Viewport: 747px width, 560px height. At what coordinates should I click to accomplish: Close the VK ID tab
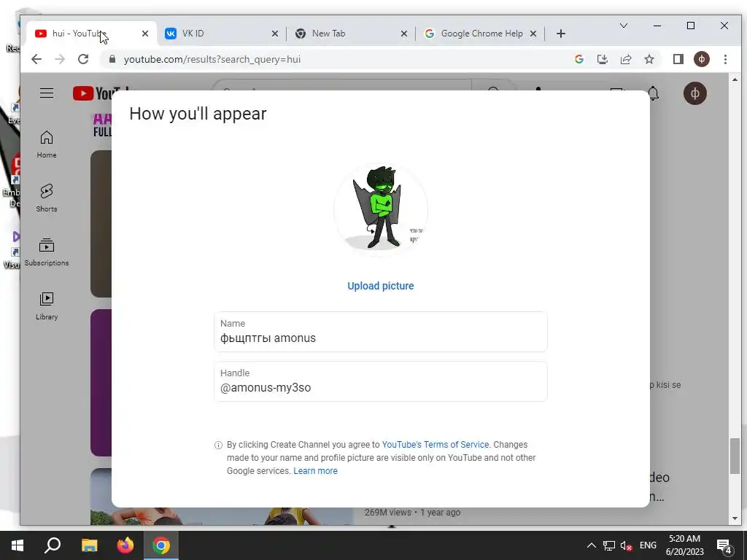pos(275,34)
